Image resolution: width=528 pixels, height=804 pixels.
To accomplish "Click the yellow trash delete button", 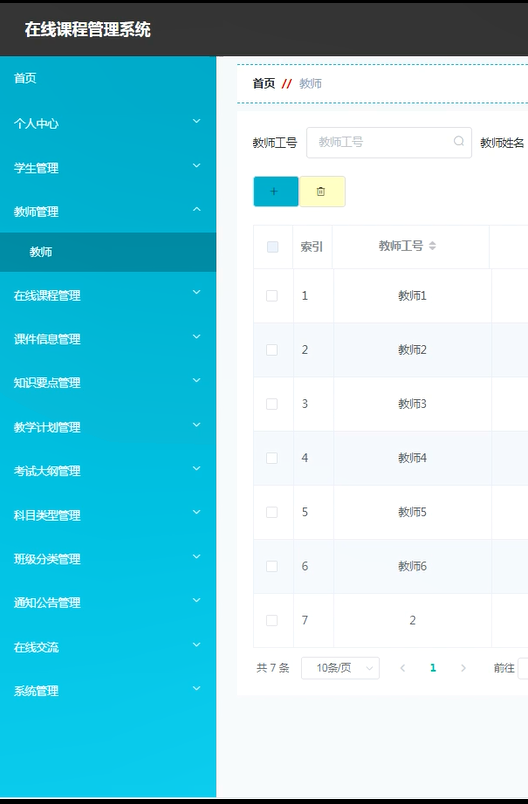I will tap(322, 191).
